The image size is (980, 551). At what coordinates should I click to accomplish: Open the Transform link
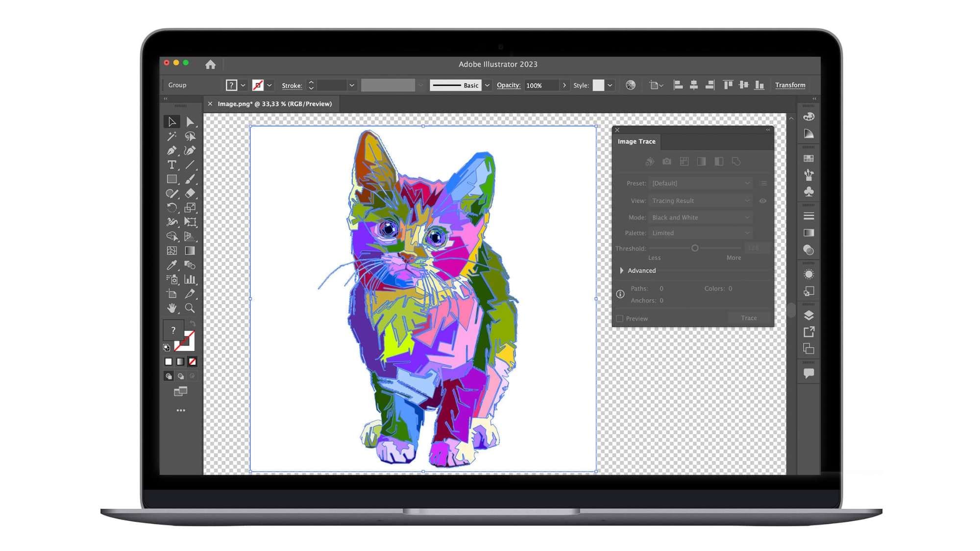click(790, 85)
